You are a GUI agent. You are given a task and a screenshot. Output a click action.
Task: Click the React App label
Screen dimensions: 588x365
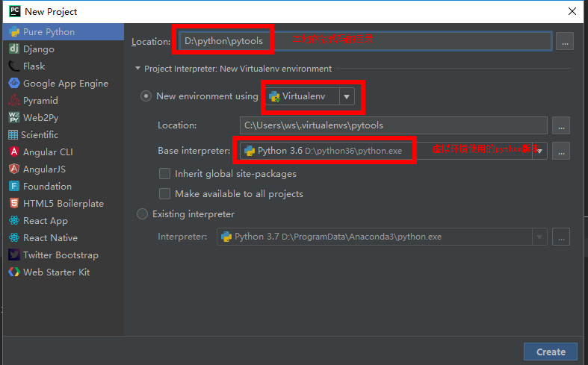tap(46, 221)
